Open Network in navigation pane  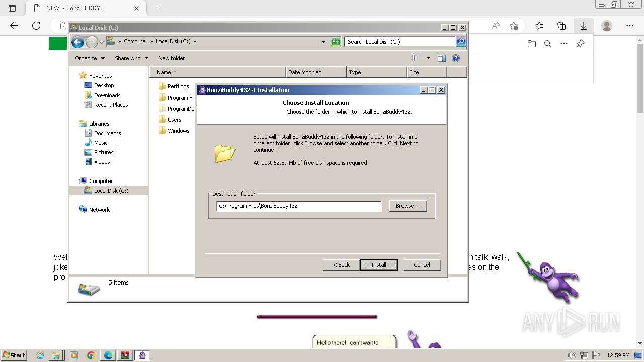pos(94,210)
